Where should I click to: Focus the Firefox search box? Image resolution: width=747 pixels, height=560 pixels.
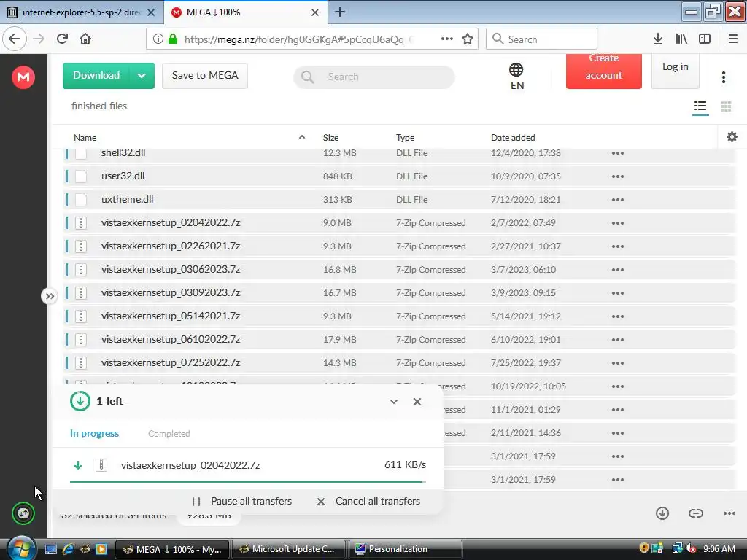(542, 39)
